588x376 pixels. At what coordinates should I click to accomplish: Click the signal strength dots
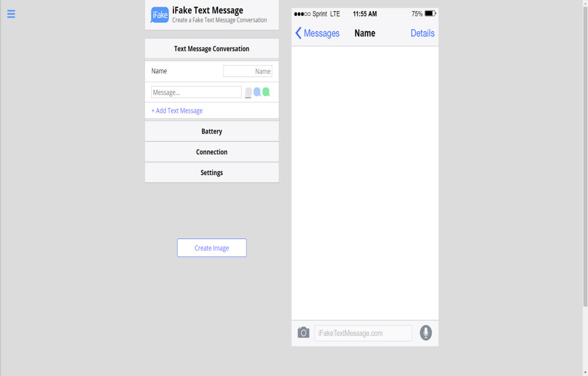tap(302, 14)
